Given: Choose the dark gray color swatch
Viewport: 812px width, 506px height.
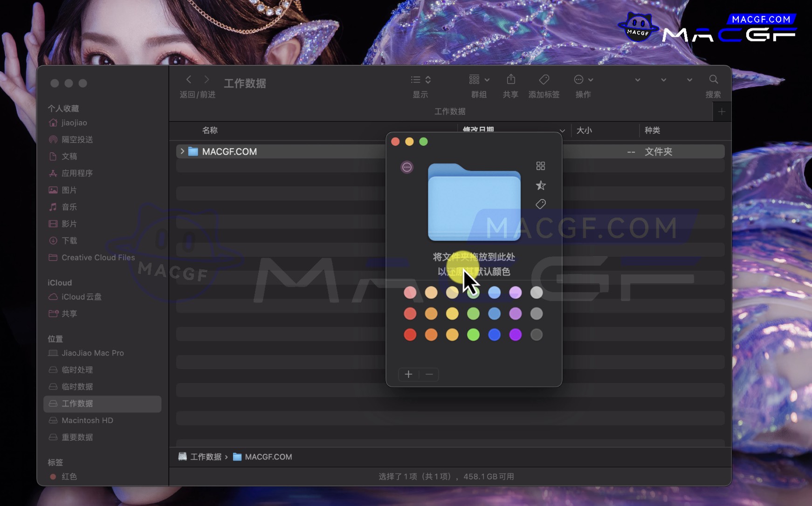Looking at the screenshot, I should (537, 335).
